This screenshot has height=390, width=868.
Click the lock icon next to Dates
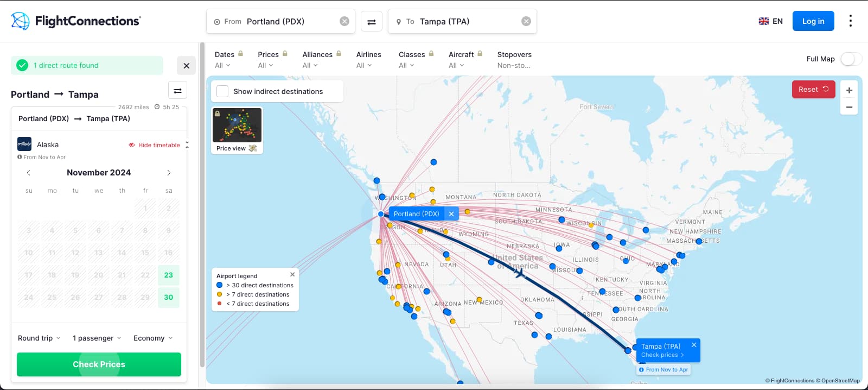(240, 54)
